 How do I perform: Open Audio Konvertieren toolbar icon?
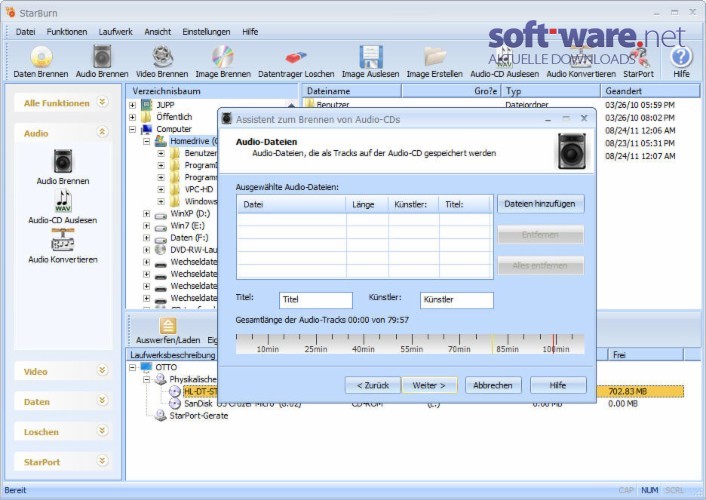(581, 57)
